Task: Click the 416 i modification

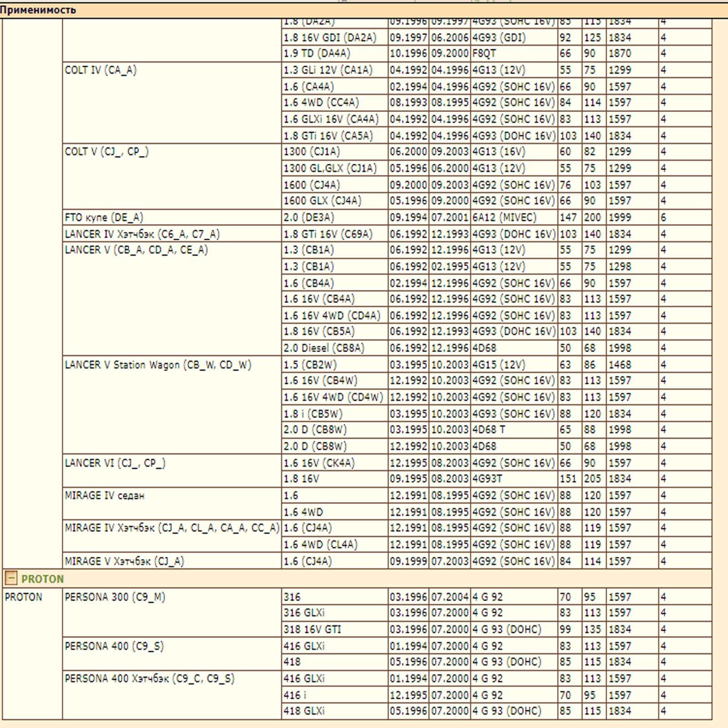Action: click(x=335, y=695)
